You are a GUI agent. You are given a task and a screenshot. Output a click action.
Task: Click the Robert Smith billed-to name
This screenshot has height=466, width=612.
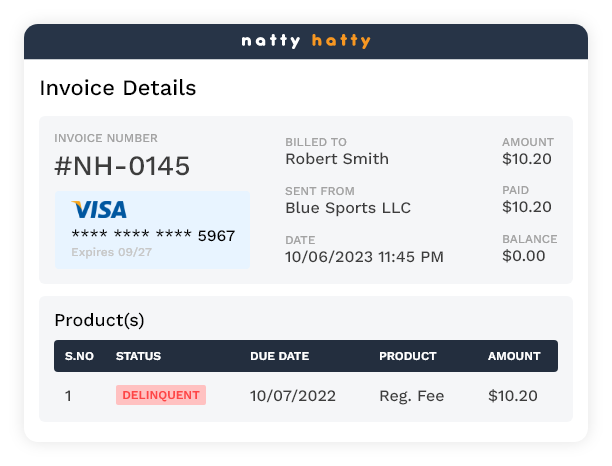click(x=337, y=159)
